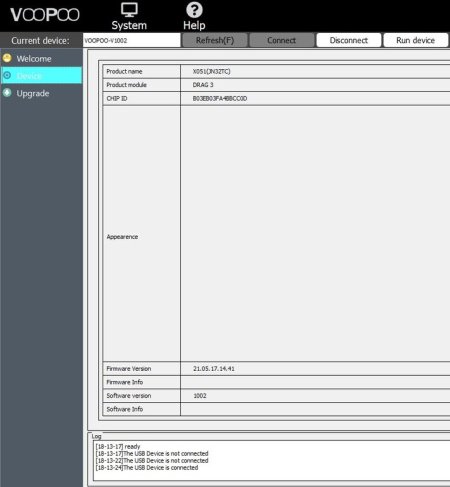Click the Connect button
The height and width of the screenshot is (487, 450).
pyautogui.click(x=281, y=40)
